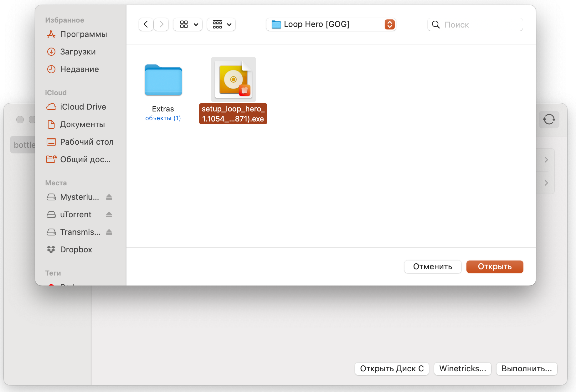Open the grouping options dropdown

221,24
